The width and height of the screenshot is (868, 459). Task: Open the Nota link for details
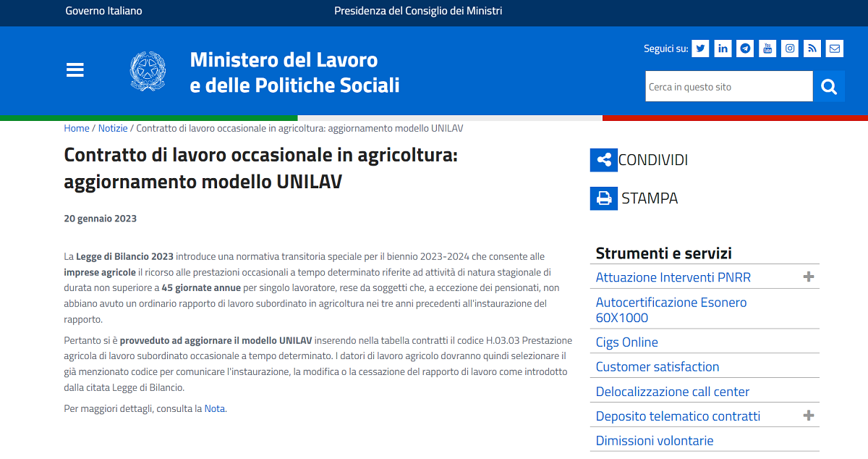214,408
